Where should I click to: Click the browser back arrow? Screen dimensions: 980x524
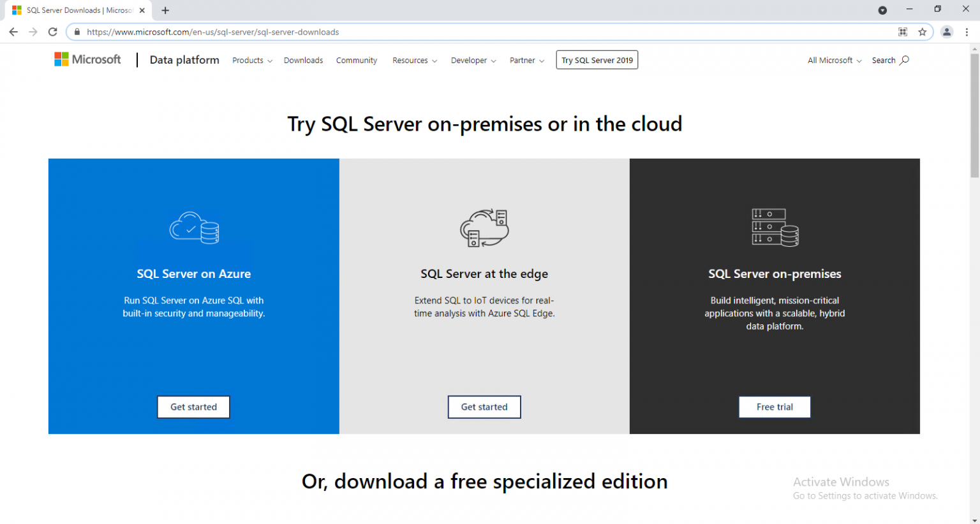13,31
